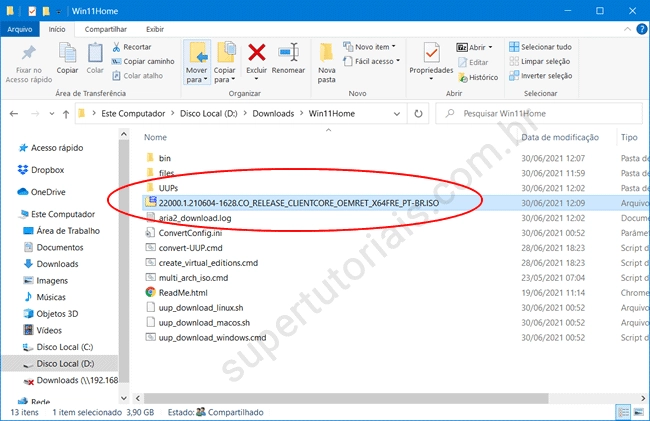Sort by the Nome column header
The height and width of the screenshot is (421, 650).
(155, 137)
